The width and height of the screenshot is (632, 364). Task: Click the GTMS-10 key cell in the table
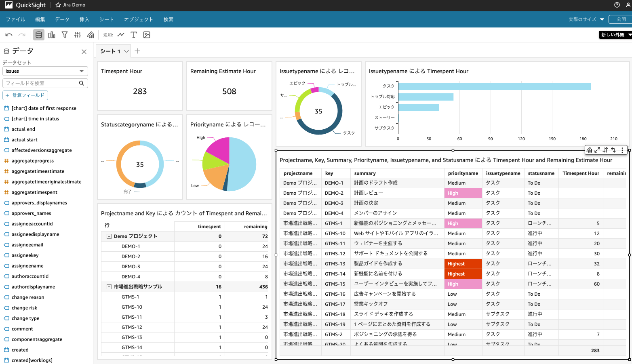[335, 234]
